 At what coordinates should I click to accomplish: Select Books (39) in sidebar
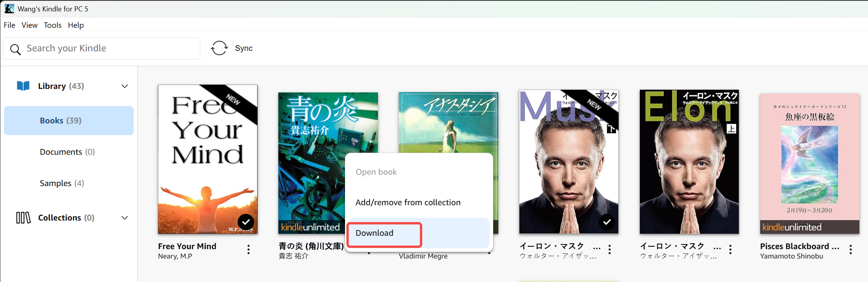69,121
